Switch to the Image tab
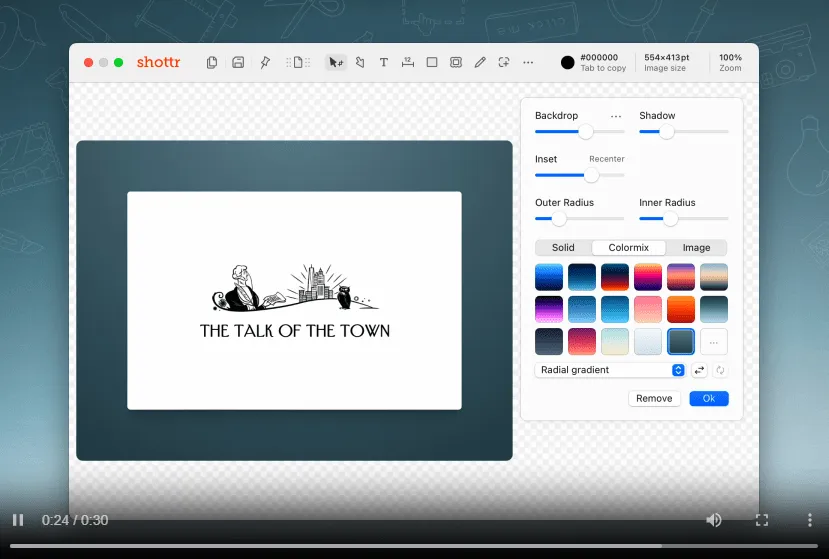The height and width of the screenshot is (559, 829). coord(696,248)
